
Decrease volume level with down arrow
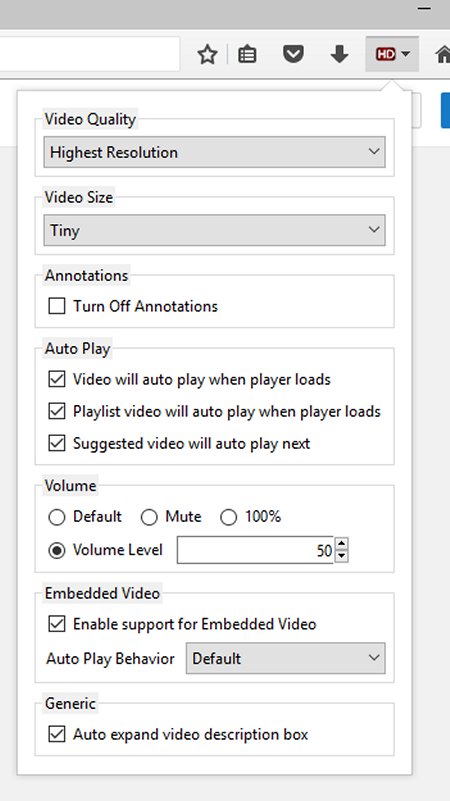pyautogui.click(x=342, y=556)
